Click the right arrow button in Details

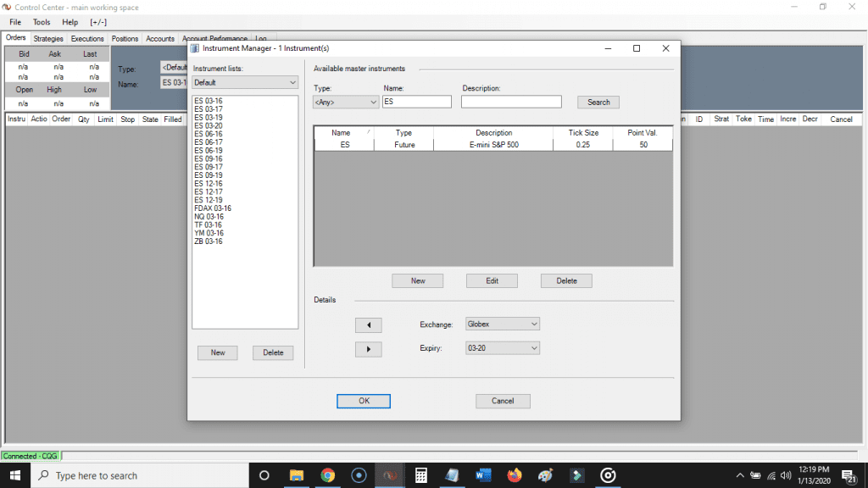click(368, 349)
